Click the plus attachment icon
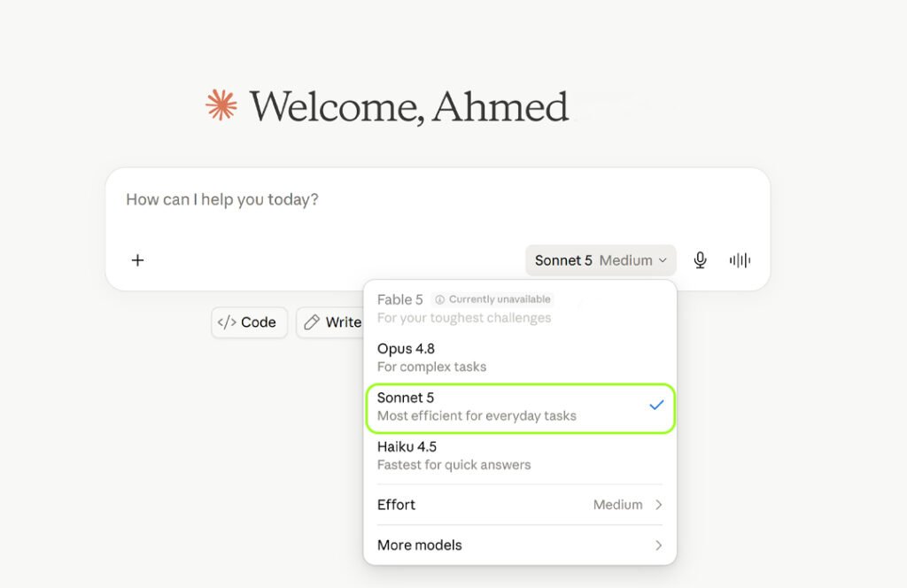This screenshot has height=588, width=907. (x=137, y=260)
